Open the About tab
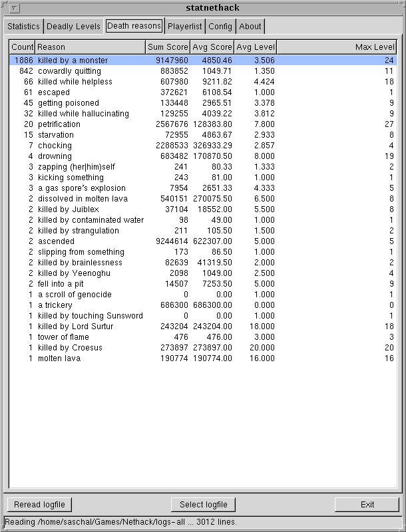This screenshot has width=406, height=532. point(250,27)
